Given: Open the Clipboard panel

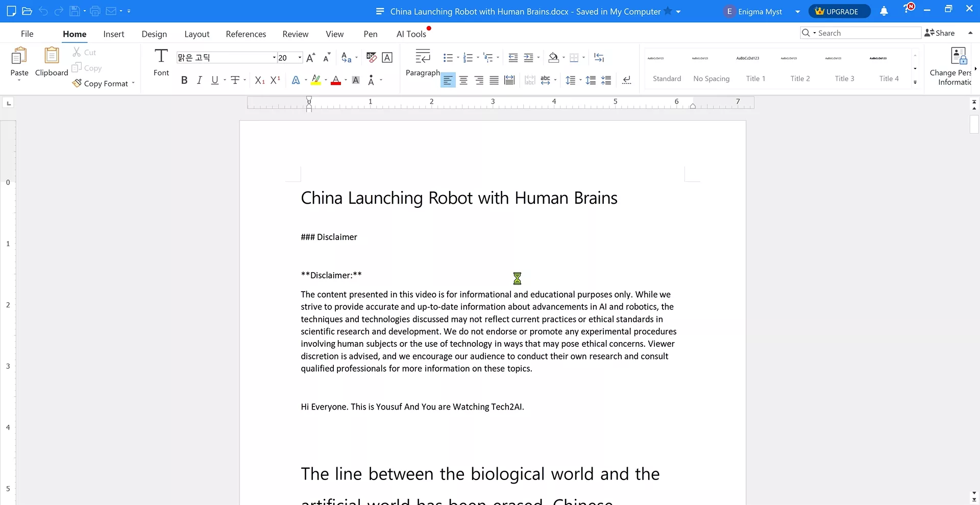Looking at the screenshot, I should (52, 61).
